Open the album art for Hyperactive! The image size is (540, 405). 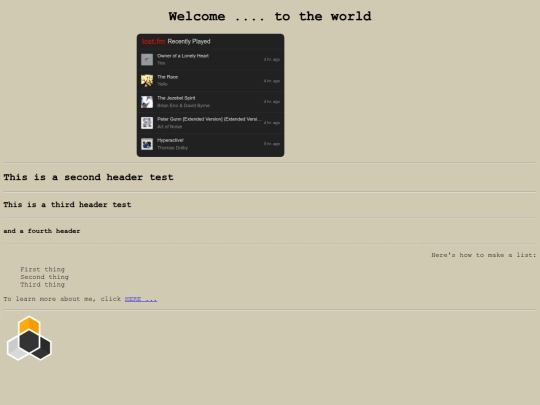pyautogui.click(x=147, y=144)
